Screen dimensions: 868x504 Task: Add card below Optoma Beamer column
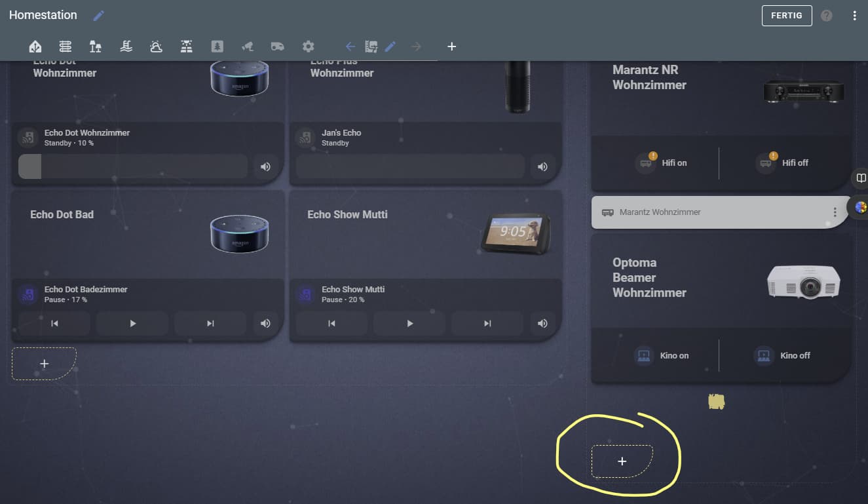point(622,461)
